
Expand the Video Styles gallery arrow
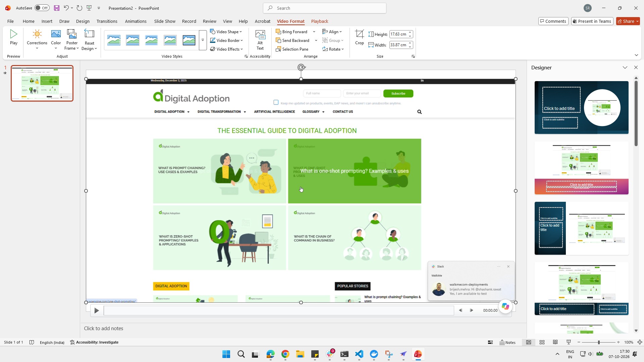[203, 40]
